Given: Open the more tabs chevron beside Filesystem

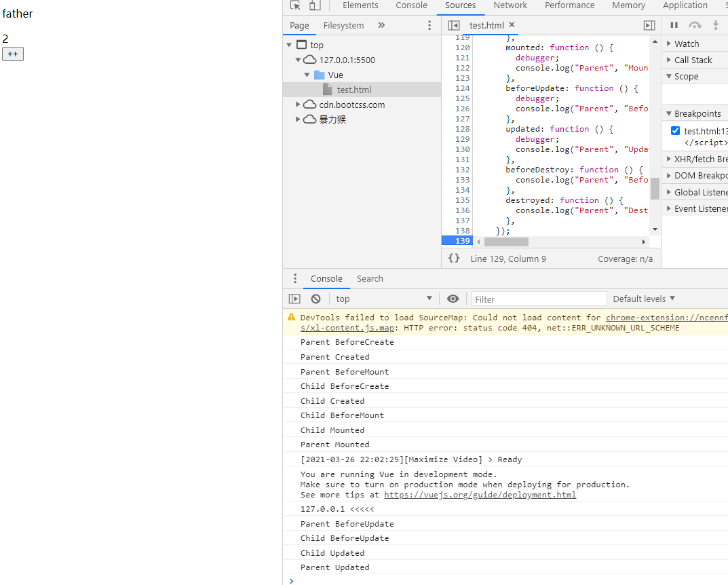Looking at the screenshot, I should (x=381, y=25).
